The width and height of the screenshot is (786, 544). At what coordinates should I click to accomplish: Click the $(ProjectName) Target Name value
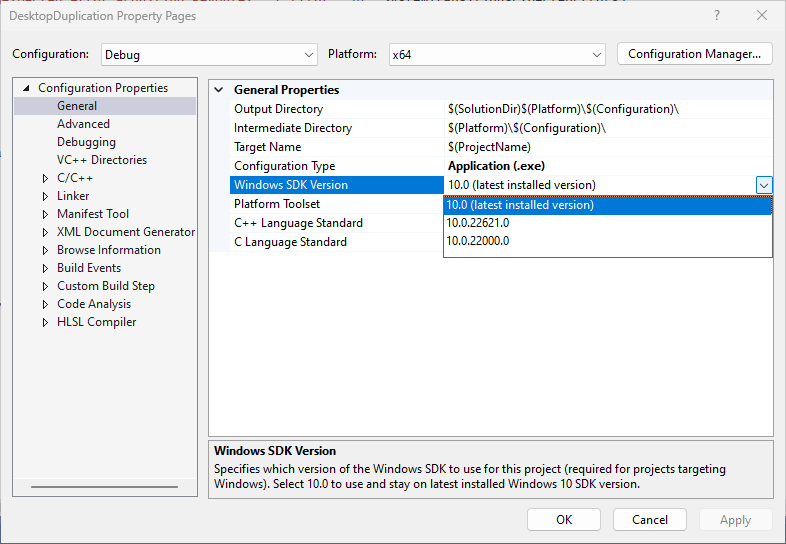click(489, 147)
